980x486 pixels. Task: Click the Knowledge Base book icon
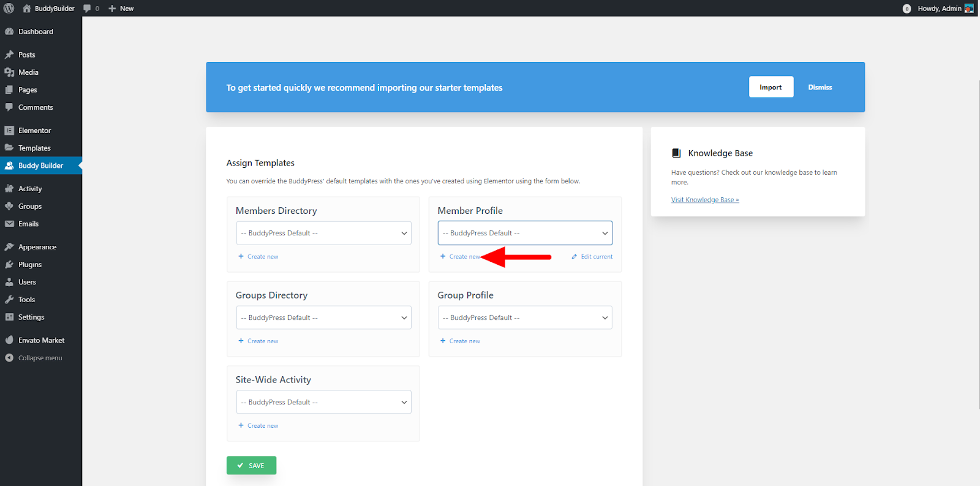(676, 153)
